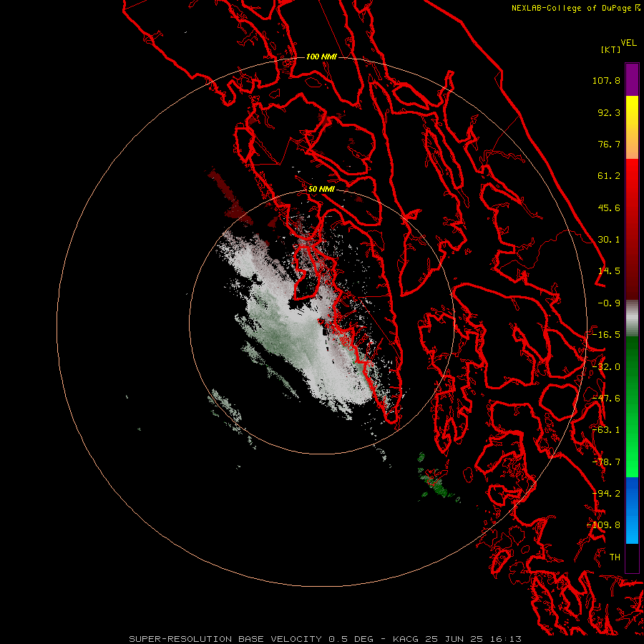Click the 30.1 velocity scale value
This screenshot has width=644, height=644.
pos(609,240)
